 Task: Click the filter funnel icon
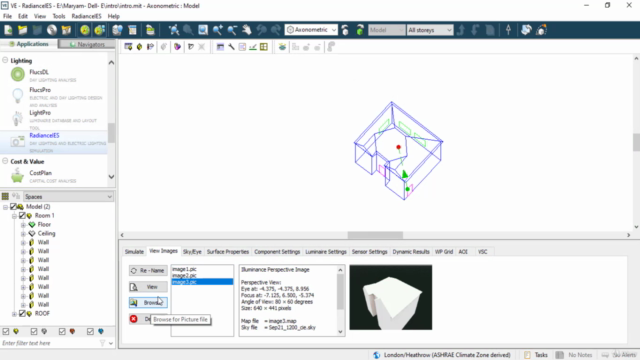coord(102,343)
